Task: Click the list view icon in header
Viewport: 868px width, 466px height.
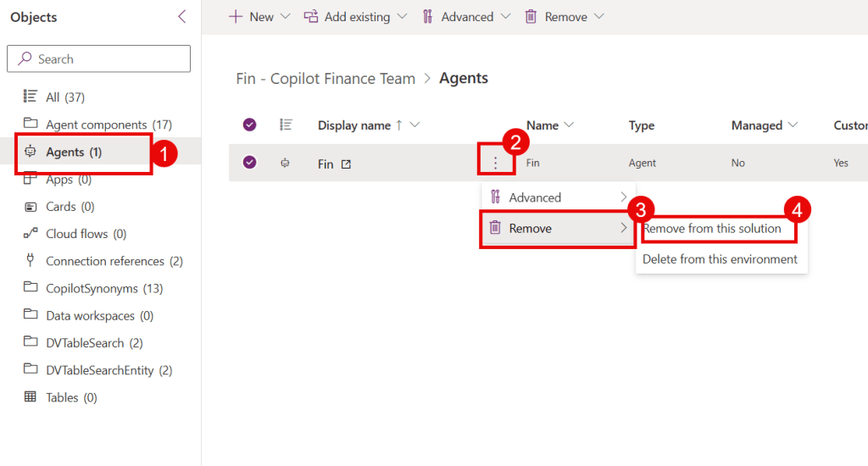Action: point(286,125)
